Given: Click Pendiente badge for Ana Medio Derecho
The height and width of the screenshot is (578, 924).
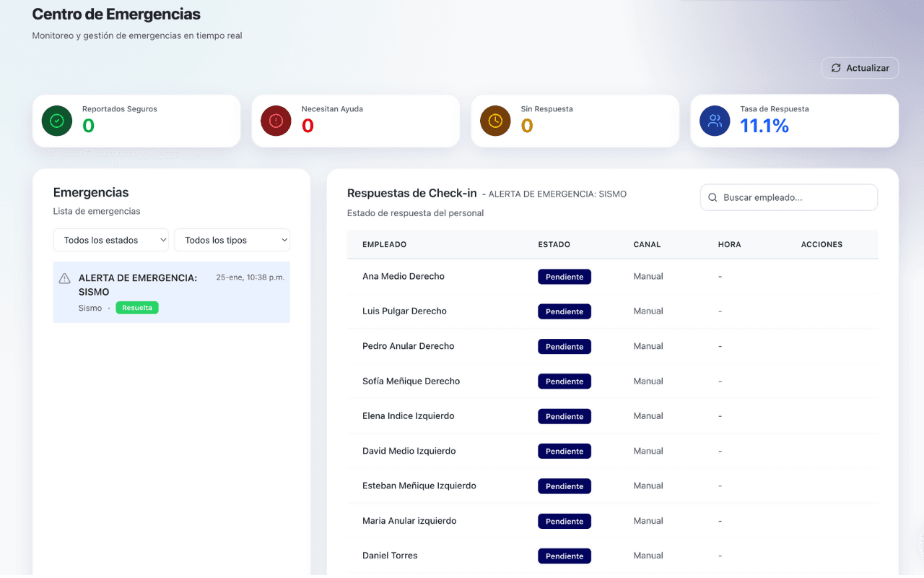Looking at the screenshot, I should (564, 277).
